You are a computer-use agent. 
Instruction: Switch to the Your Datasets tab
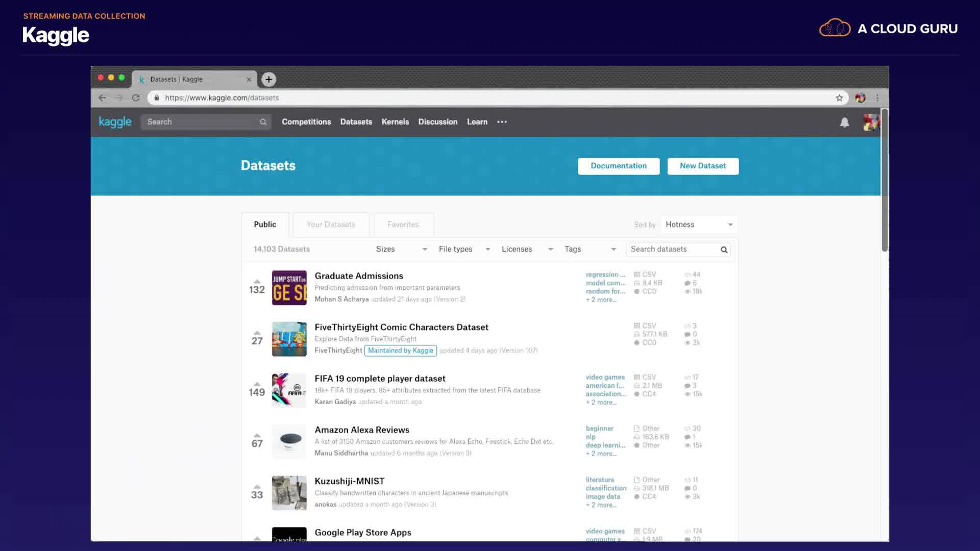(331, 224)
